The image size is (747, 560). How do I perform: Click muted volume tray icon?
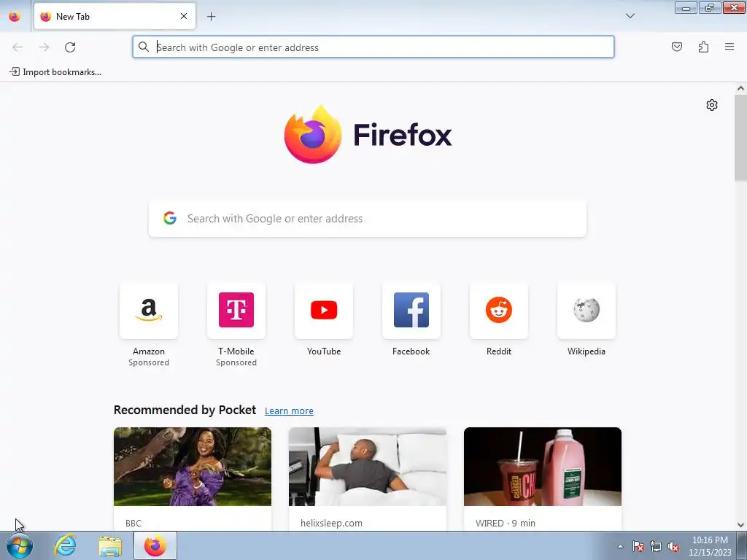click(x=673, y=546)
